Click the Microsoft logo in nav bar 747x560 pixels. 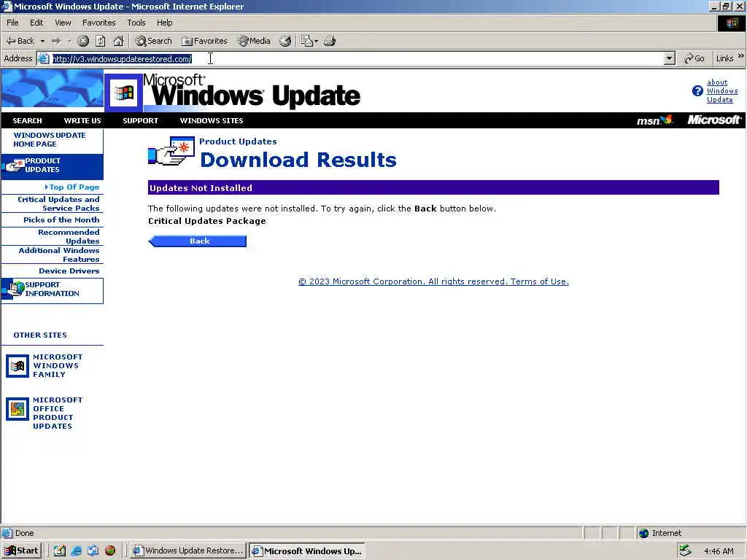[x=714, y=120]
